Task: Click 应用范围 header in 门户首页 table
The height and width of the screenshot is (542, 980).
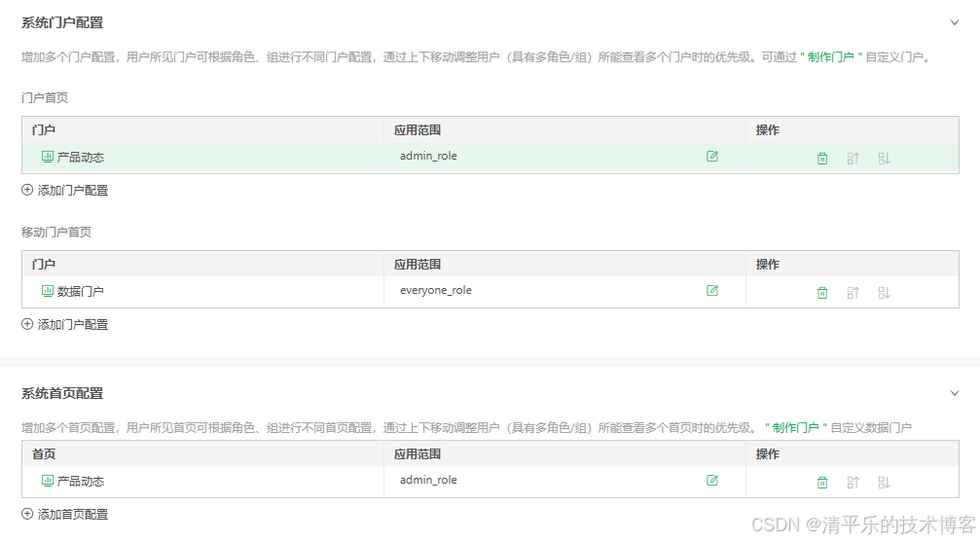Action: tap(417, 130)
